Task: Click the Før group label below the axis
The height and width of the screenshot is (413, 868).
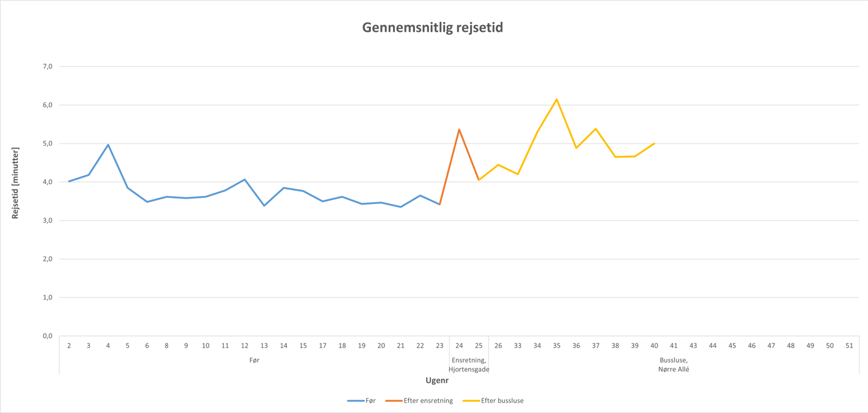Action: (x=254, y=360)
